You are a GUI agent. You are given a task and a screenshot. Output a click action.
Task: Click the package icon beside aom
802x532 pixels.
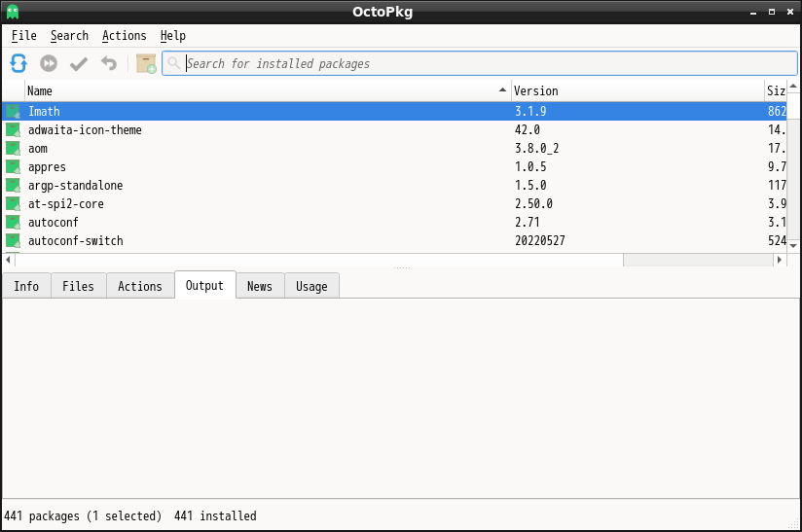13,148
